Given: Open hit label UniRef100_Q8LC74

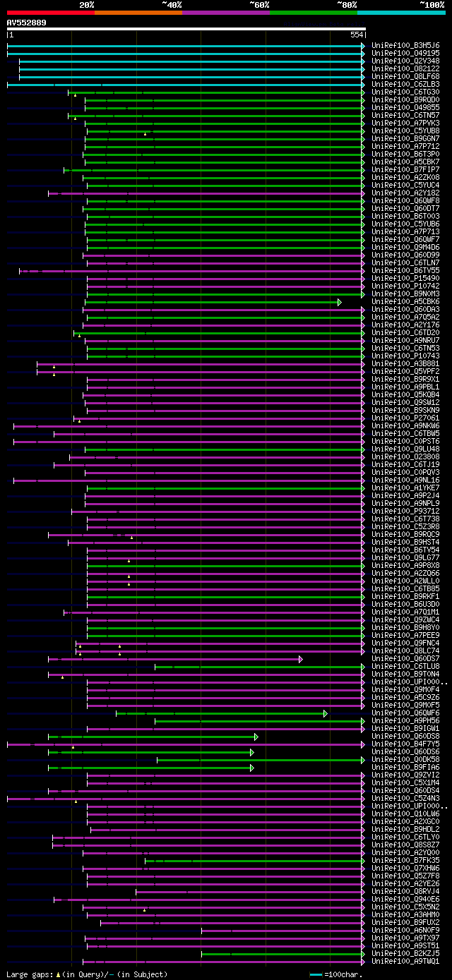Looking at the screenshot, I should pyautogui.click(x=405, y=651).
